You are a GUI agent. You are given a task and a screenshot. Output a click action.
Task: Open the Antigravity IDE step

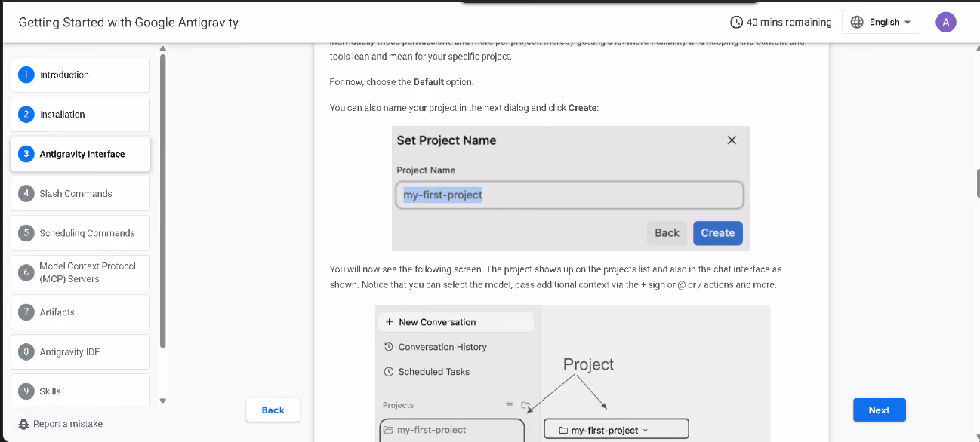tap(80, 351)
